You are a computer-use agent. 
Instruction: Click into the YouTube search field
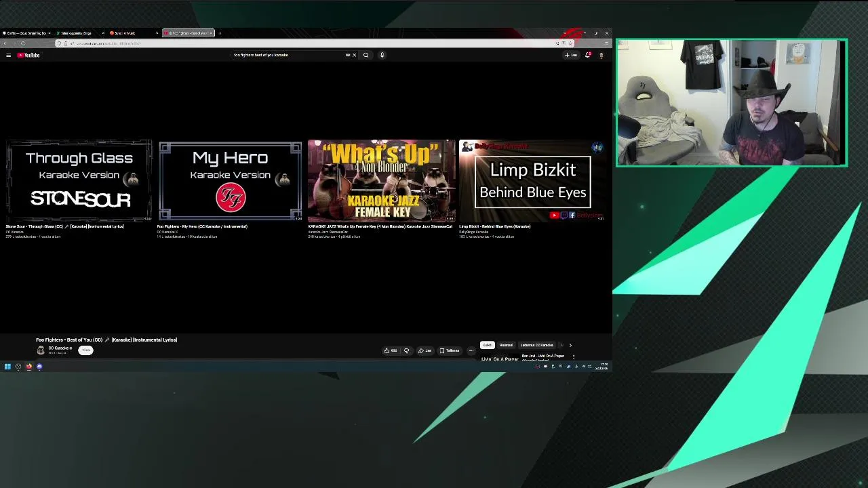click(288, 55)
